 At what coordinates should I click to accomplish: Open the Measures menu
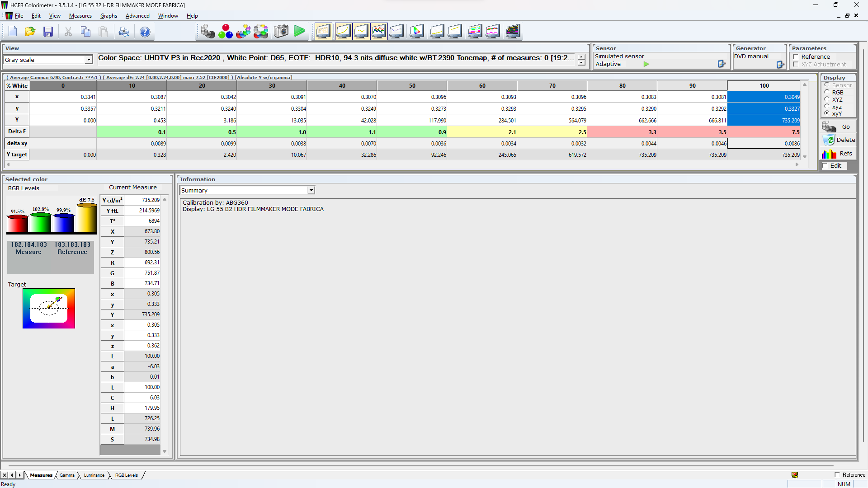pos(80,16)
